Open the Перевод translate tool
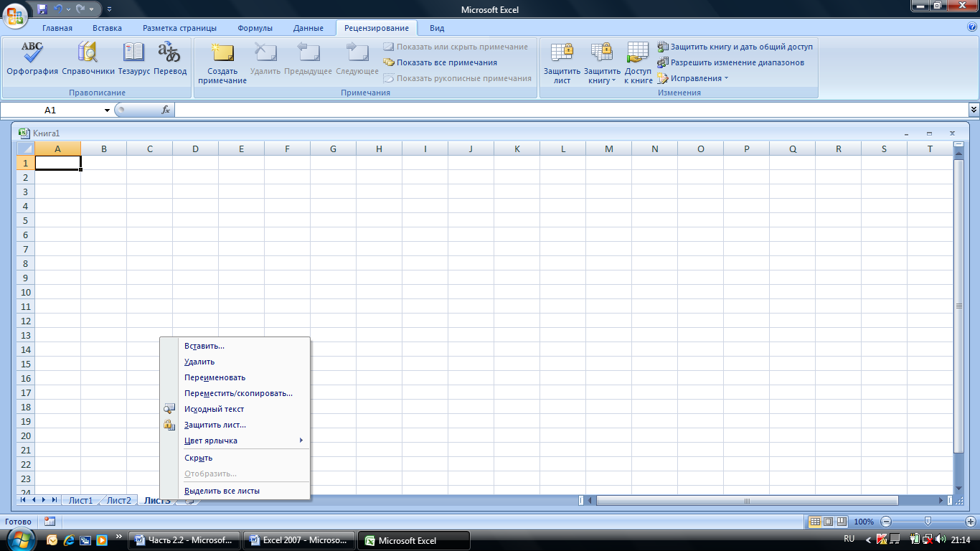980x551 pixels. (x=170, y=60)
